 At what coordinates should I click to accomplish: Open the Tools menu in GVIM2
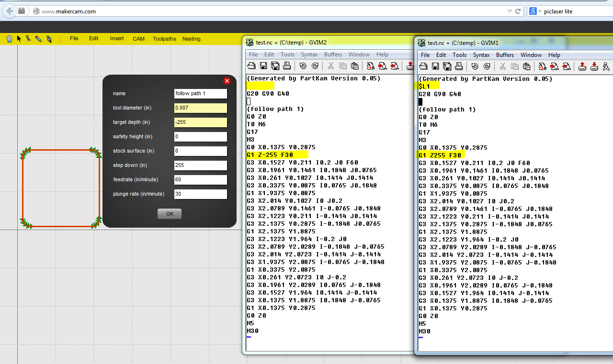[x=288, y=55]
